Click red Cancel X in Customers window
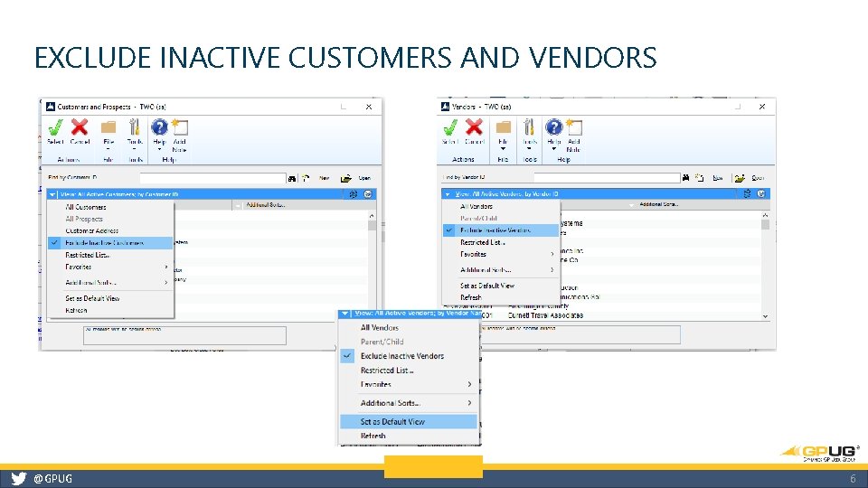The image size is (868, 488). click(x=80, y=127)
